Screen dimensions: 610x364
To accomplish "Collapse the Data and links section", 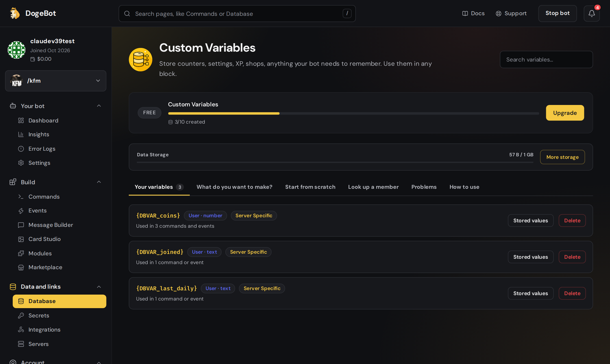I will point(99,287).
